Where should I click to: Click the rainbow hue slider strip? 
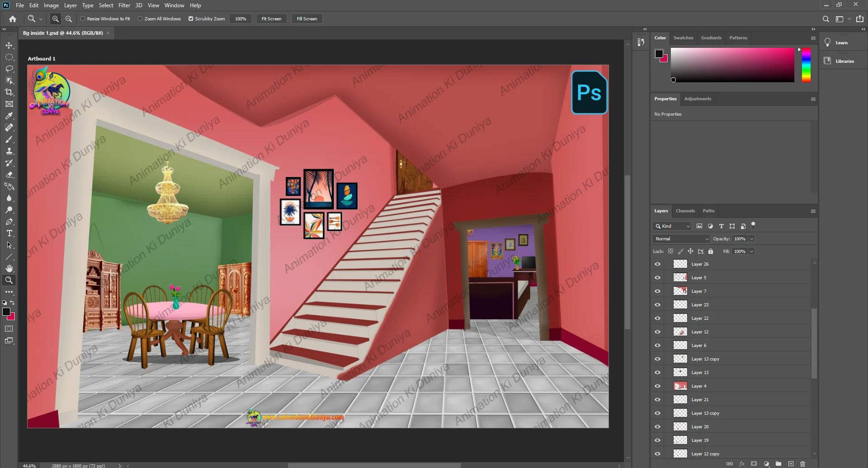[x=806, y=65]
